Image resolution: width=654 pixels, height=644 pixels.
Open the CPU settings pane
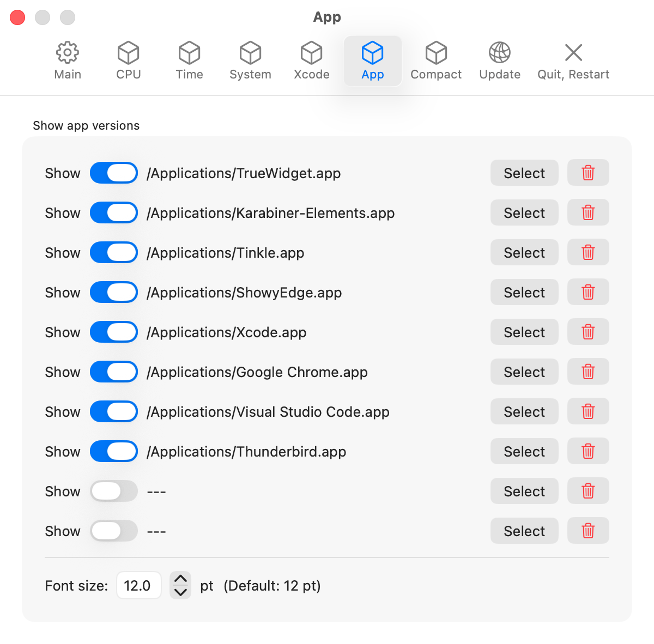tap(128, 60)
